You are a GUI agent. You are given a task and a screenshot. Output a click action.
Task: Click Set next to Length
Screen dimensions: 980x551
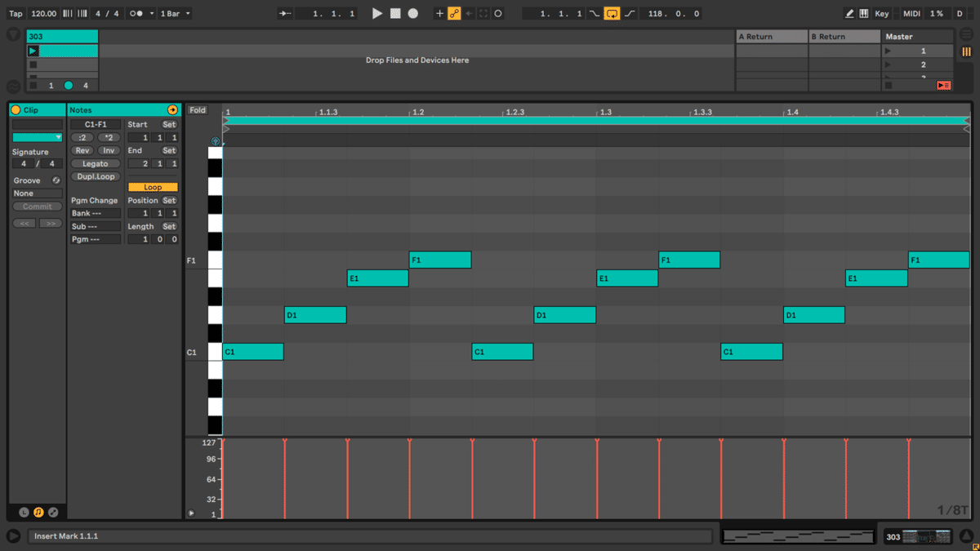point(169,227)
